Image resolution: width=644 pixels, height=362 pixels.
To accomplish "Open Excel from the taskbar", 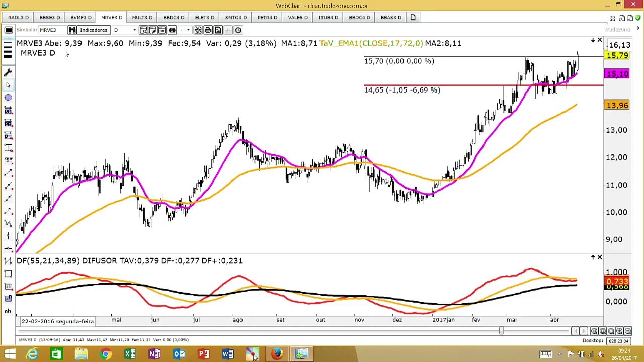I will [x=130, y=354].
